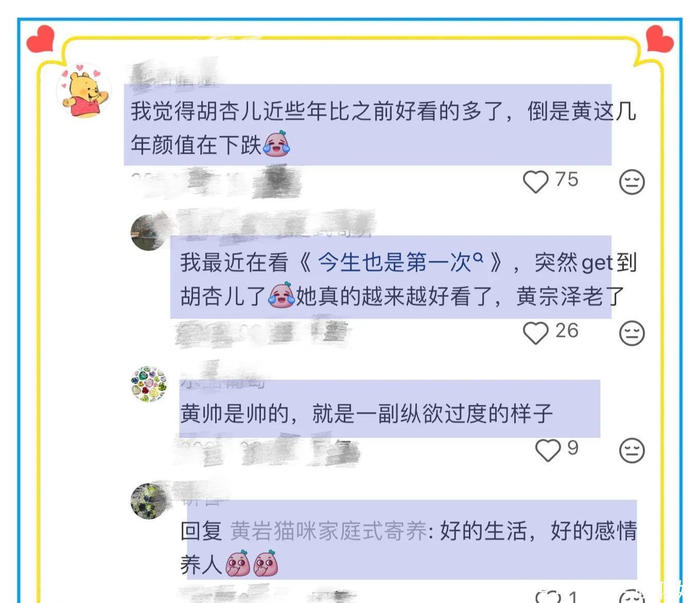700x603 pixels.
Task: Like the comment with 26 likes
Action: [536, 333]
